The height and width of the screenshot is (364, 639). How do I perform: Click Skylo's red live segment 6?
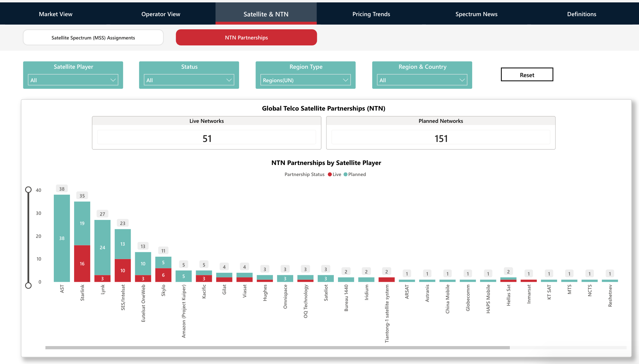(x=163, y=275)
